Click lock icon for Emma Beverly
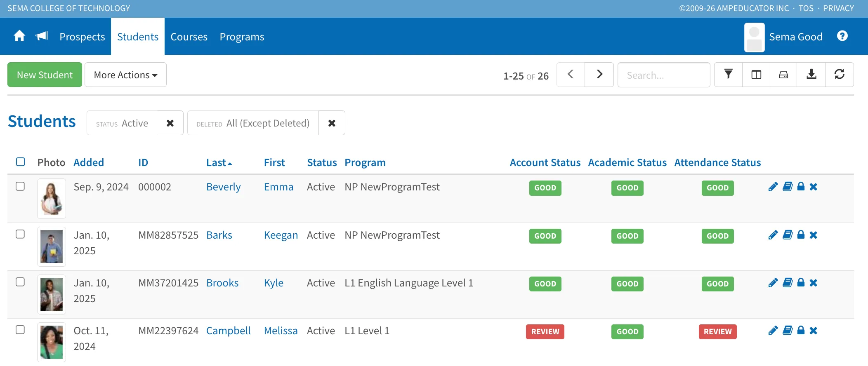868x366 pixels. 801,187
